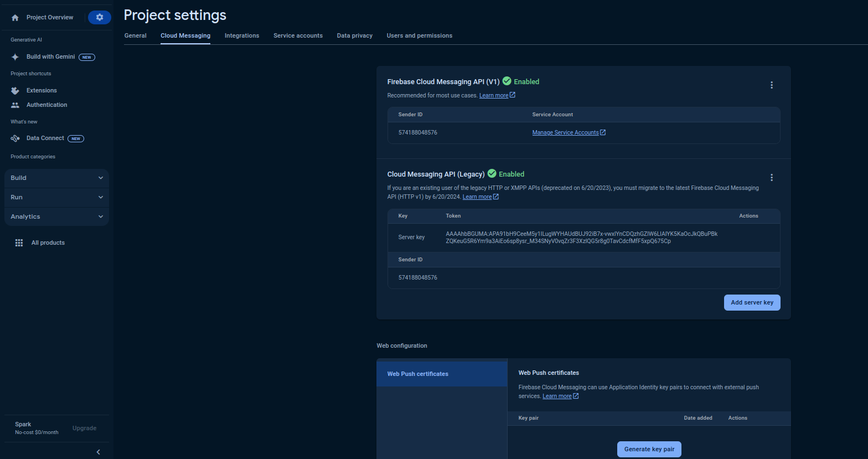Viewport: 868px width, 459px height.
Task: Expand the Build category
Action: pos(56,178)
